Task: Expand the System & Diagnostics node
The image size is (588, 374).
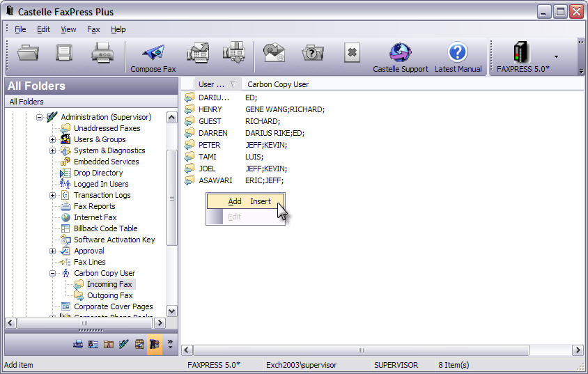Action: [x=52, y=151]
